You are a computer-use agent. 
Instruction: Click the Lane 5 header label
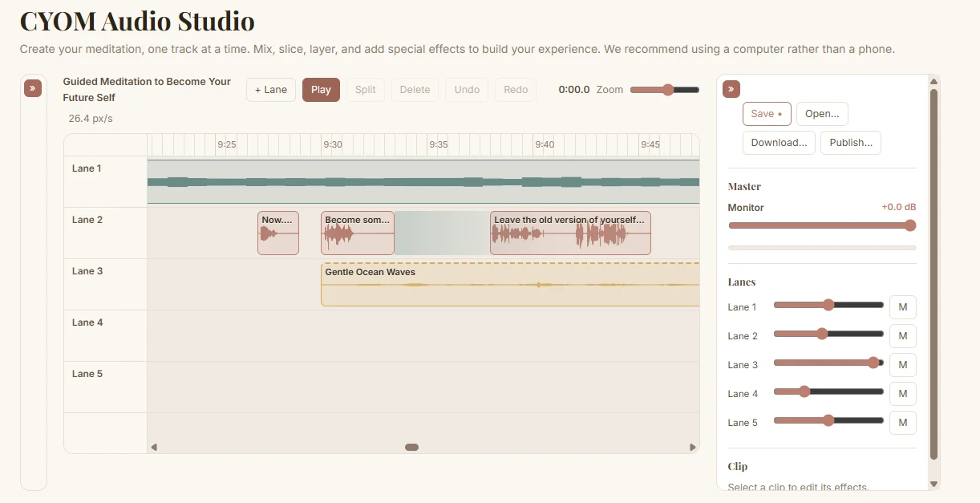87,374
